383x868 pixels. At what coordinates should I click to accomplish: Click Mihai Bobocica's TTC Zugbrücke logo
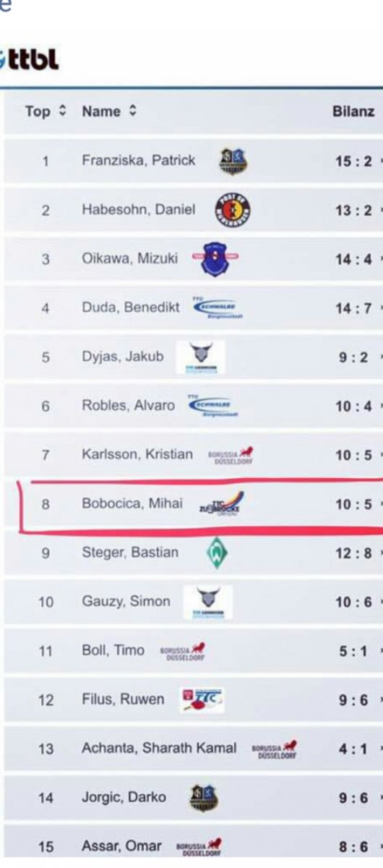(x=222, y=504)
